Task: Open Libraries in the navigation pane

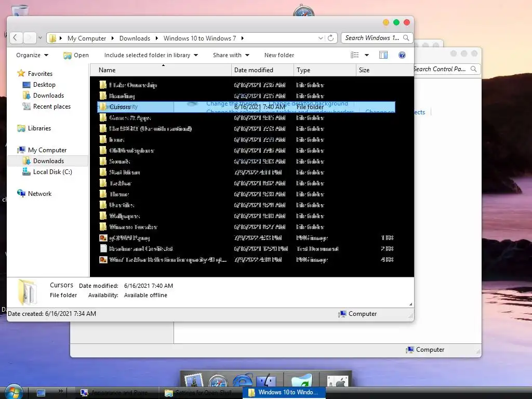Action: click(39, 128)
